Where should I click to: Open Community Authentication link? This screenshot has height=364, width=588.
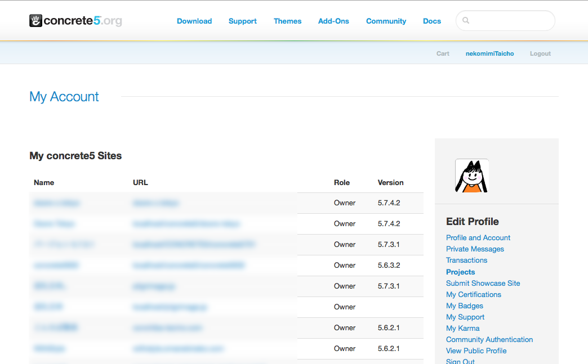click(489, 339)
